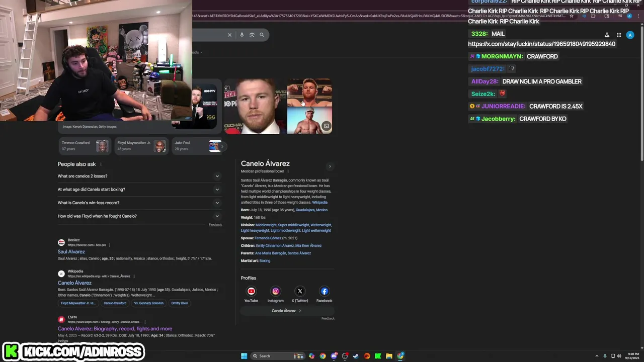This screenshot has height=362, width=644.
Task: Click Feedback under People also ask
Action: tap(215, 225)
